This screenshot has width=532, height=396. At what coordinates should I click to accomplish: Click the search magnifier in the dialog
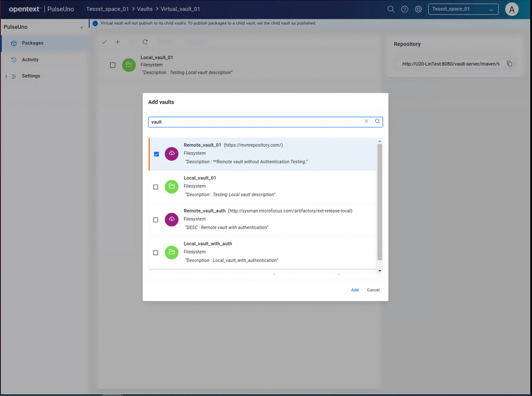(x=377, y=121)
